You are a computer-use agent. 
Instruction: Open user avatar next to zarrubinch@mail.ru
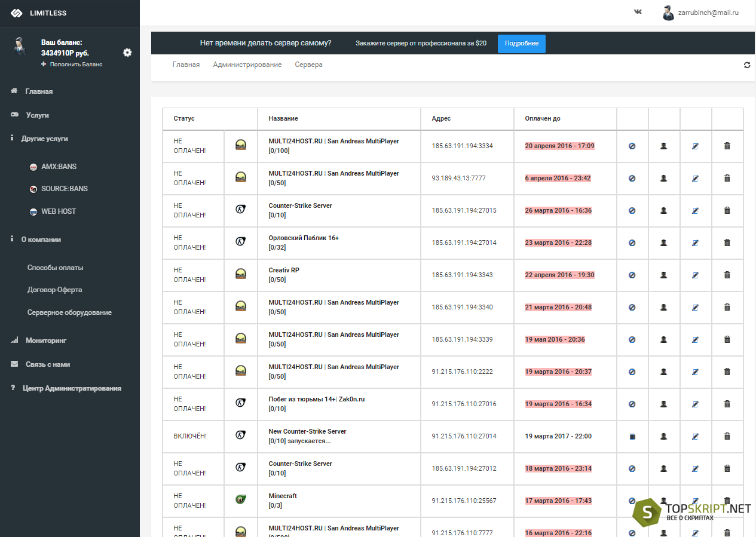tap(668, 13)
